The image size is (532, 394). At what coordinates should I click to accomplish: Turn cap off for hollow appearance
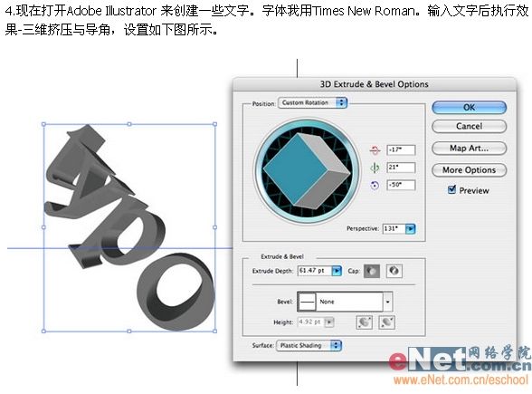(394, 271)
